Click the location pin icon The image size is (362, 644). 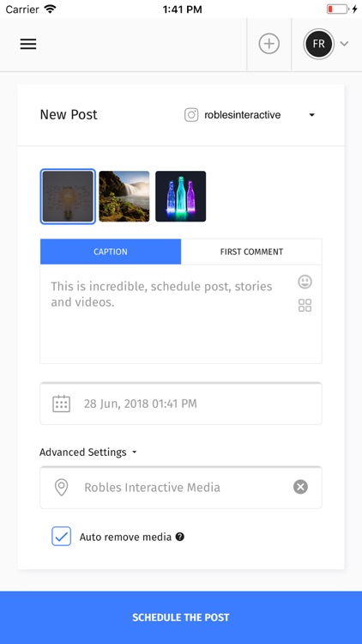tap(62, 488)
